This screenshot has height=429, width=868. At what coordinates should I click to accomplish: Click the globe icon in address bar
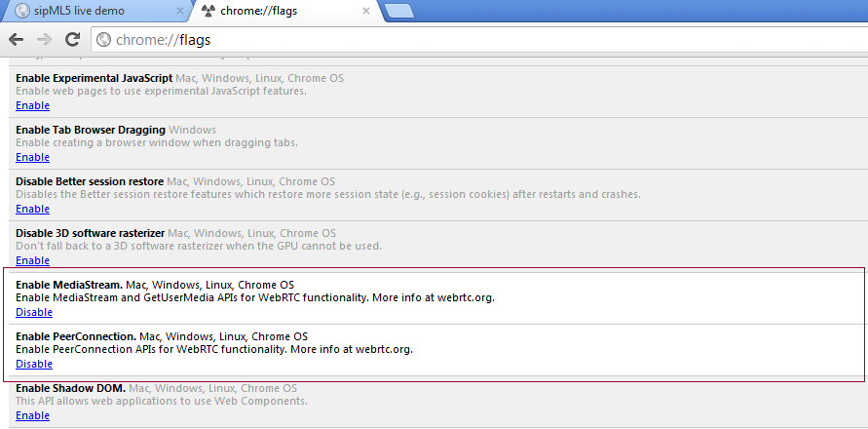click(104, 40)
